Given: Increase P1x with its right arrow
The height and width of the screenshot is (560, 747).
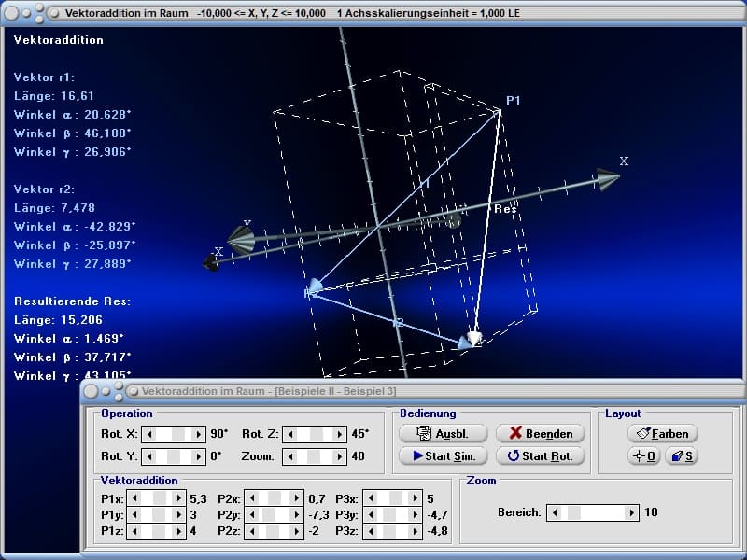Looking at the screenshot, I should (x=178, y=498).
